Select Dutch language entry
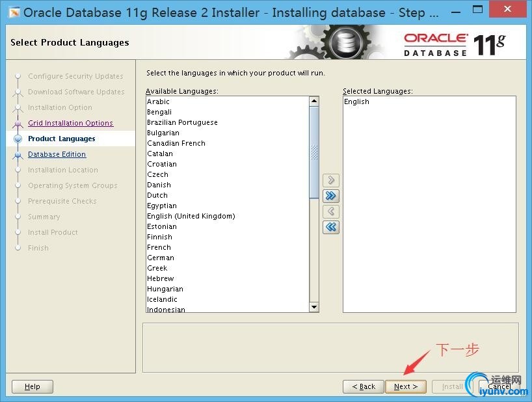The height and width of the screenshot is (402, 532). pyautogui.click(x=228, y=195)
